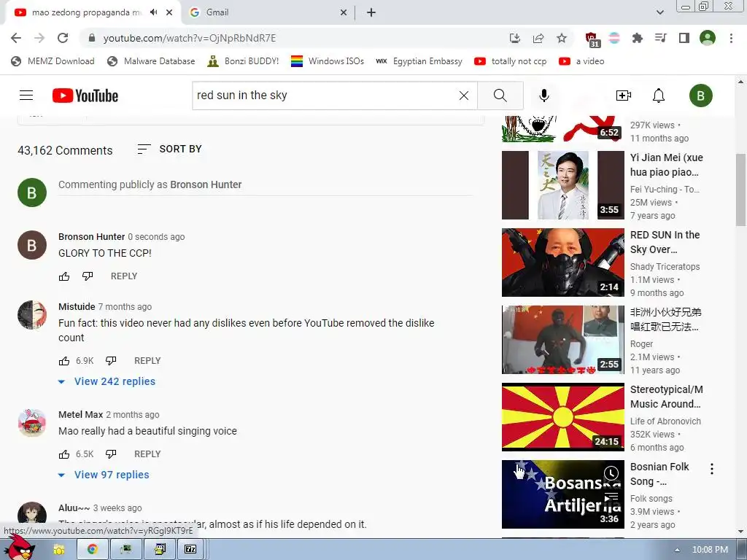Expand View 97 replies
747x560 pixels.
pos(104,475)
